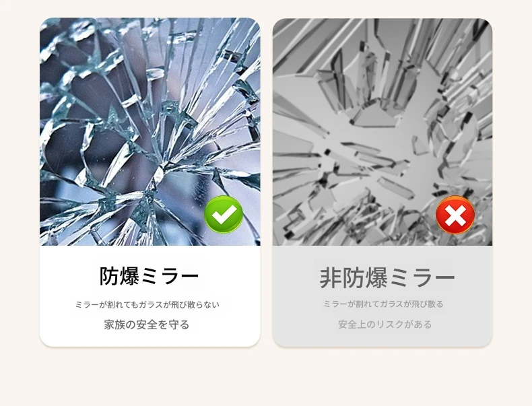This screenshot has width=532, height=406.
Task: Click ミラー in the left card title
Action: click(170, 276)
